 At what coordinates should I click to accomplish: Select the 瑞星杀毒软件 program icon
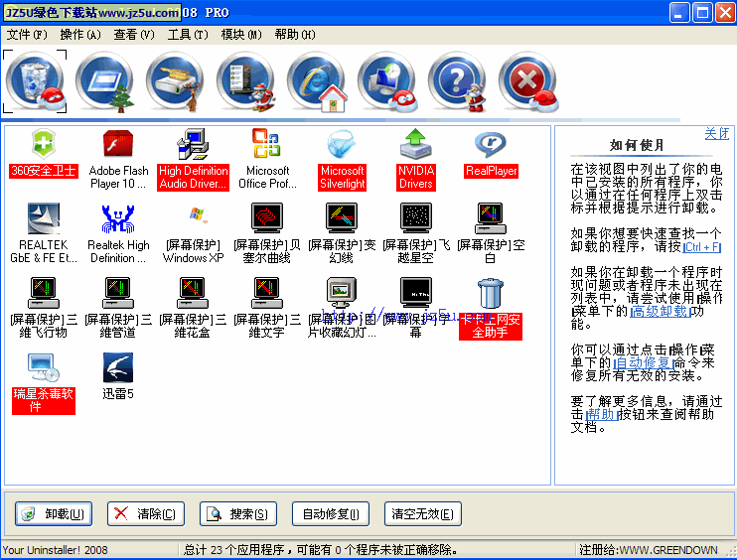[x=44, y=367]
